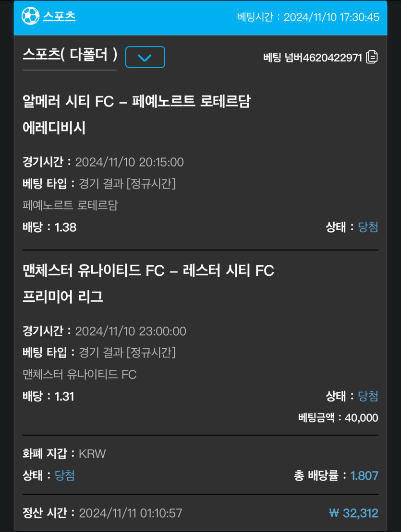Select the 에레디비시 league name
The image size is (401, 532).
coord(54,128)
